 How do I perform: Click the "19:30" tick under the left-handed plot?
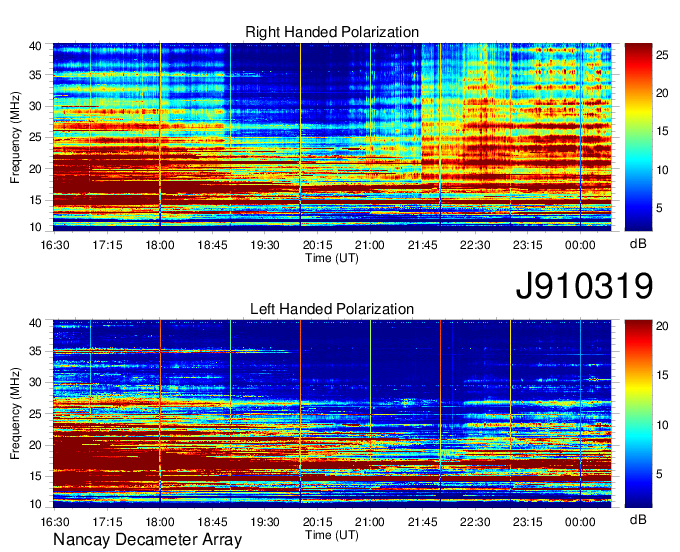265,522
